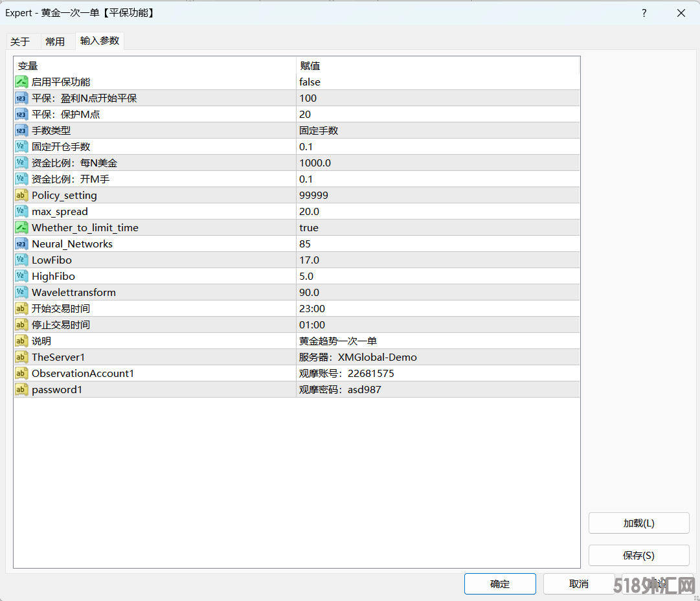Close the Expert dialog window
Image resolution: width=700 pixels, height=601 pixels.
point(681,13)
